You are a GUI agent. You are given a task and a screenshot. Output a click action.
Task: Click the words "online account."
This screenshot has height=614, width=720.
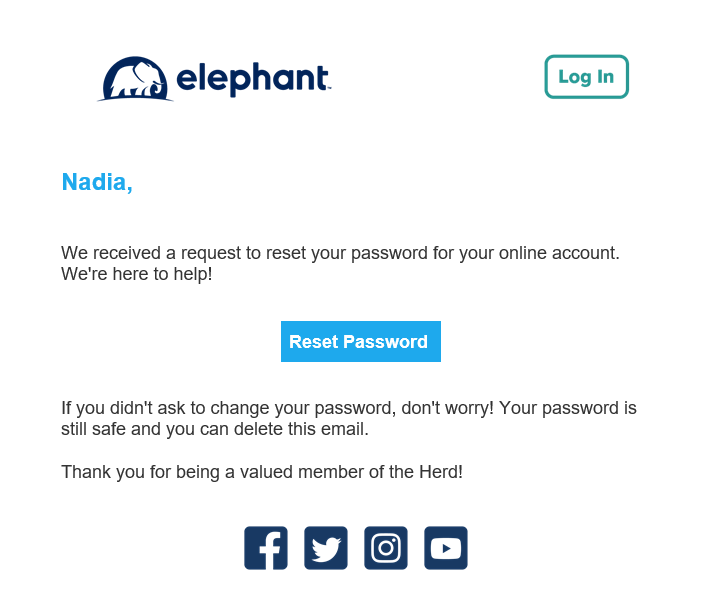(x=559, y=253)
